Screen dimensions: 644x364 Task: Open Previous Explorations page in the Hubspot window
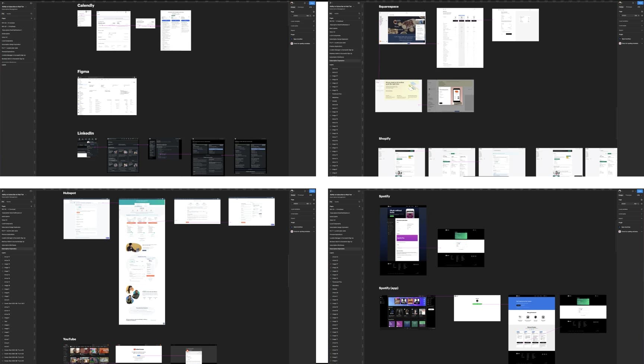[8, 234]
